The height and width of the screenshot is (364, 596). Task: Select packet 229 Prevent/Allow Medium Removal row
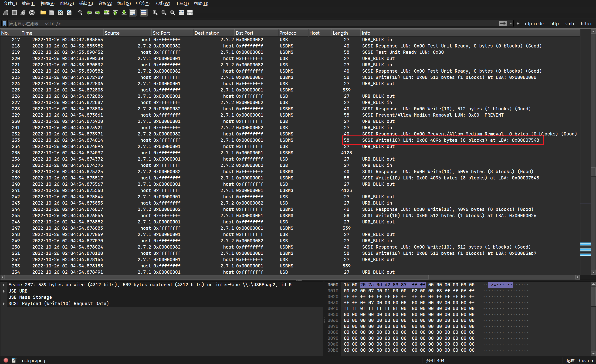(290, 115)
